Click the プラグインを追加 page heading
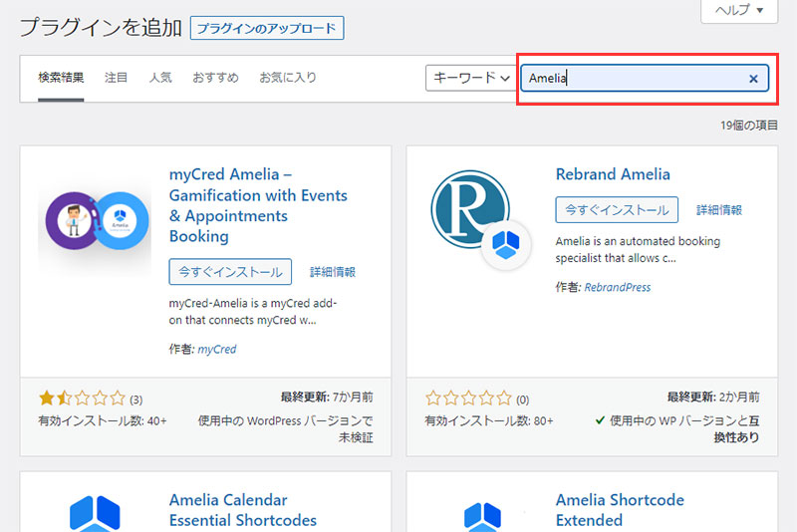797x532 pixels. pos(101,28)
